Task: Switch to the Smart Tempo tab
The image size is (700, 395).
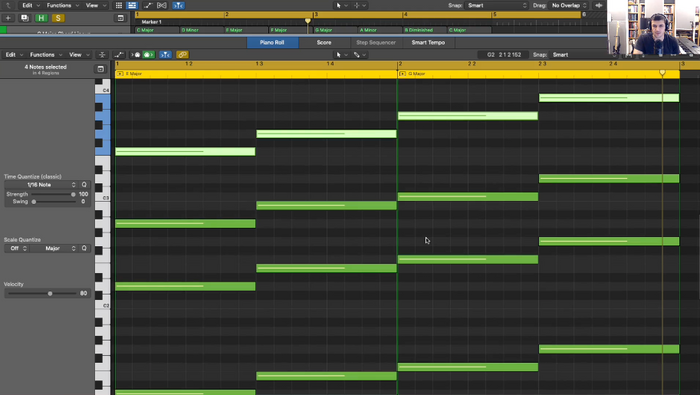Action: point(428,42)
